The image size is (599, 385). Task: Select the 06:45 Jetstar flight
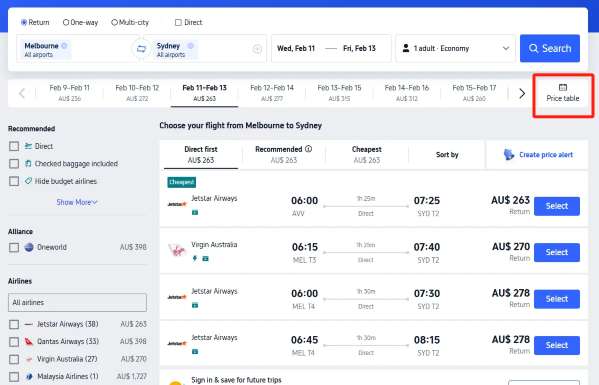pyautogui.click(x=557, y=345)
